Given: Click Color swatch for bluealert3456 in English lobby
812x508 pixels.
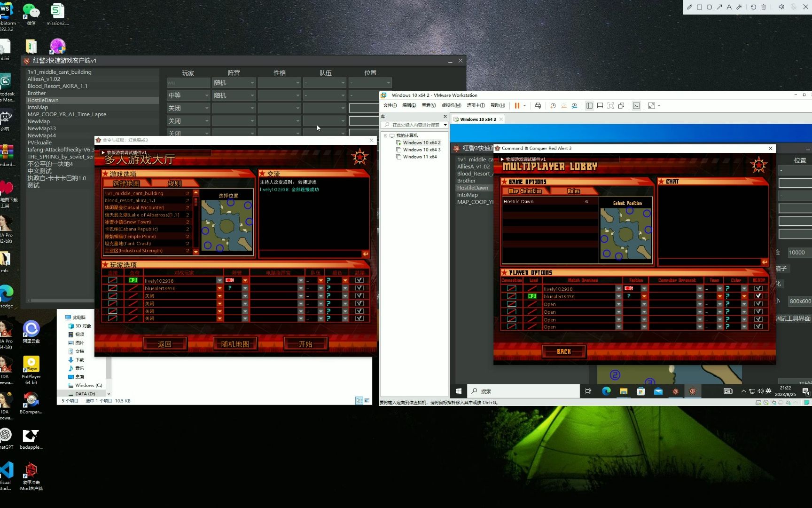Looking at the screenshot, I should tap(727, 296).
